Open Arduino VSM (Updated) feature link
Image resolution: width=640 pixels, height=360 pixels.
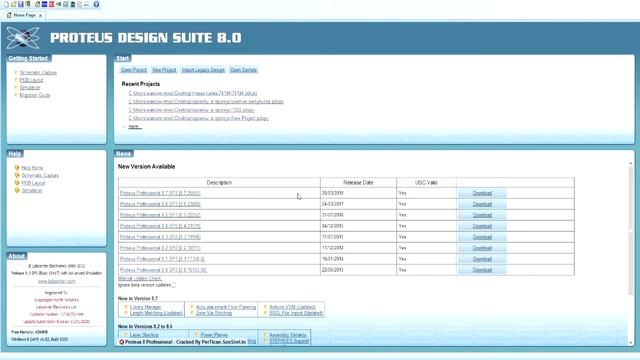coord(292,307)
